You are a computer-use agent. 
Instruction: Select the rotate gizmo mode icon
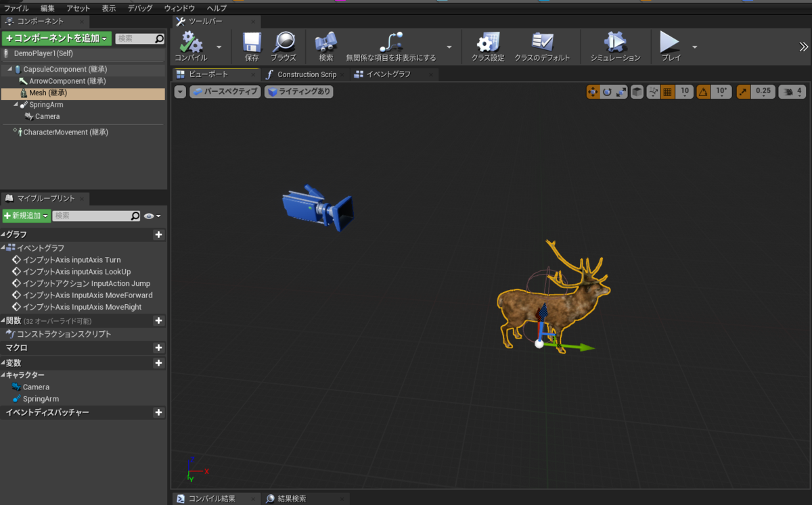point(607,91)
